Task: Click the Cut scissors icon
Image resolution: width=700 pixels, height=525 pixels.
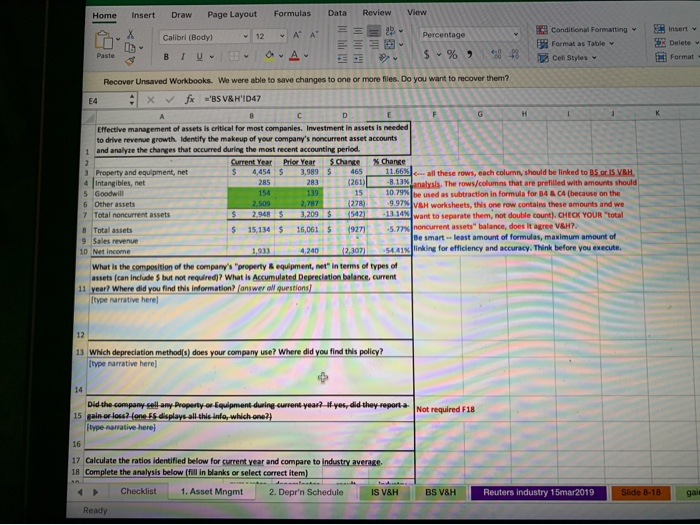Action: 130,34
